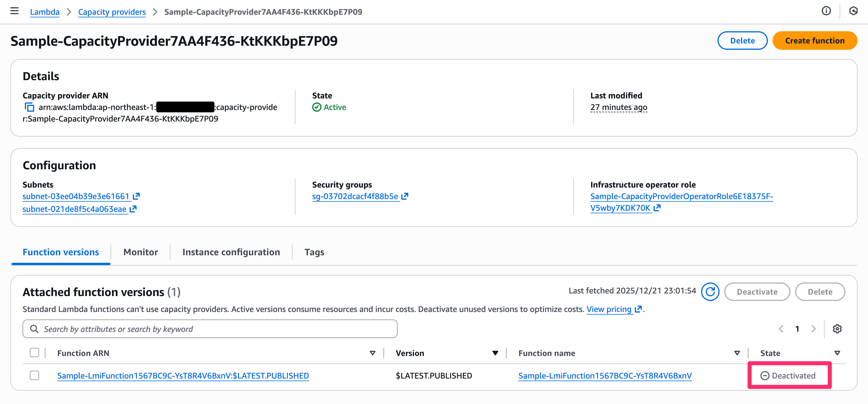Screen dimensions: 868x404
Task: Sort by the State column
Action: pos(837,353)
